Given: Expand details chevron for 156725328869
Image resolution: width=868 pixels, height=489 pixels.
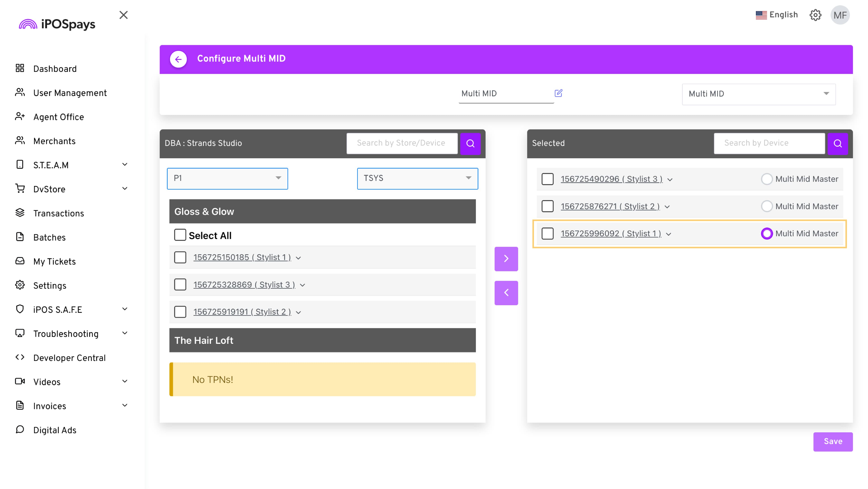Looking at the screenshot, I should (303, 285).
